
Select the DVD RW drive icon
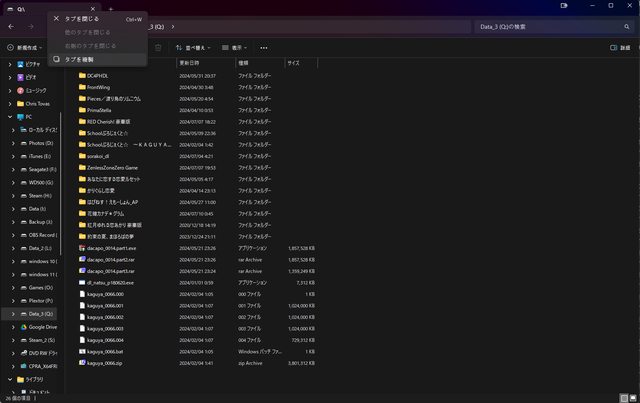[22, 353]
